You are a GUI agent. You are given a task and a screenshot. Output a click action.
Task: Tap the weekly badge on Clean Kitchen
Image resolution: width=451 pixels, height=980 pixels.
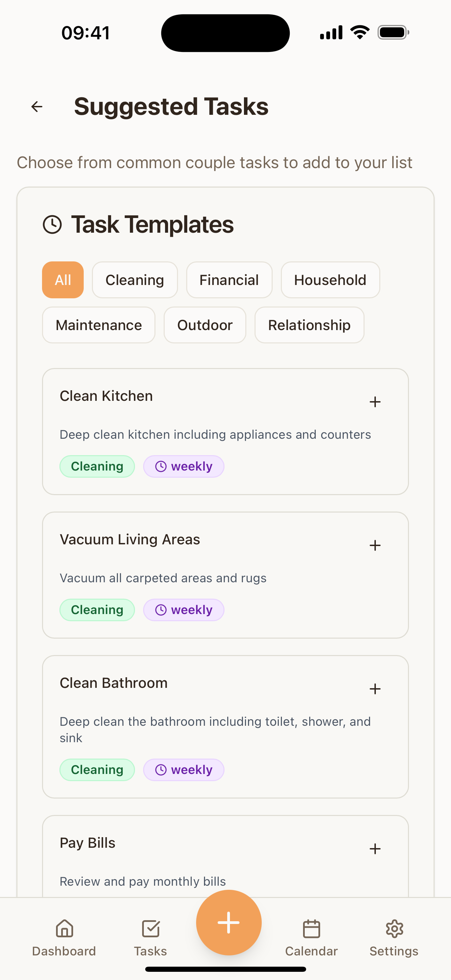[x=184, y=466]
